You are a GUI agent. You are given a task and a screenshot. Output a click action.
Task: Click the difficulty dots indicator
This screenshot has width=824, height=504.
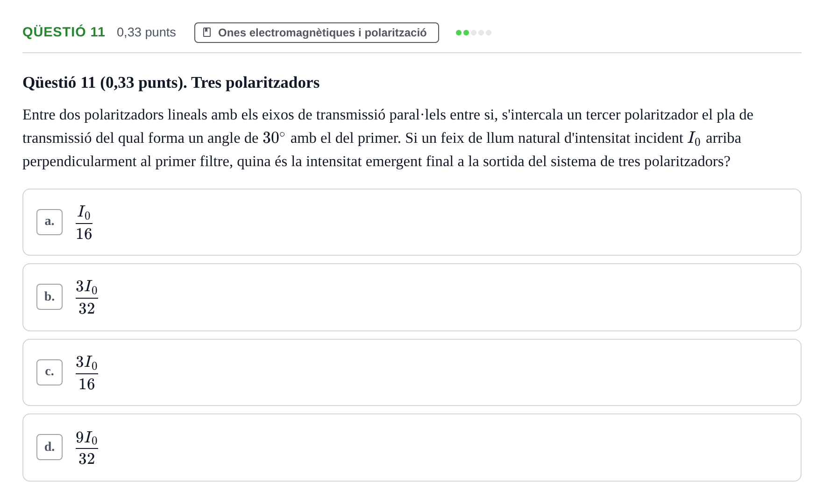pos(473,33)
